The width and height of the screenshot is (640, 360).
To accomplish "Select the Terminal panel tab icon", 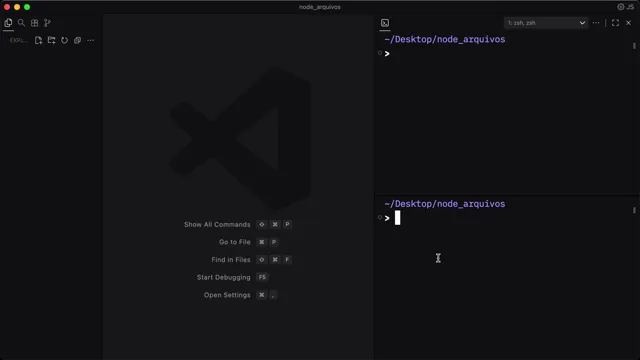I will 385,23.
